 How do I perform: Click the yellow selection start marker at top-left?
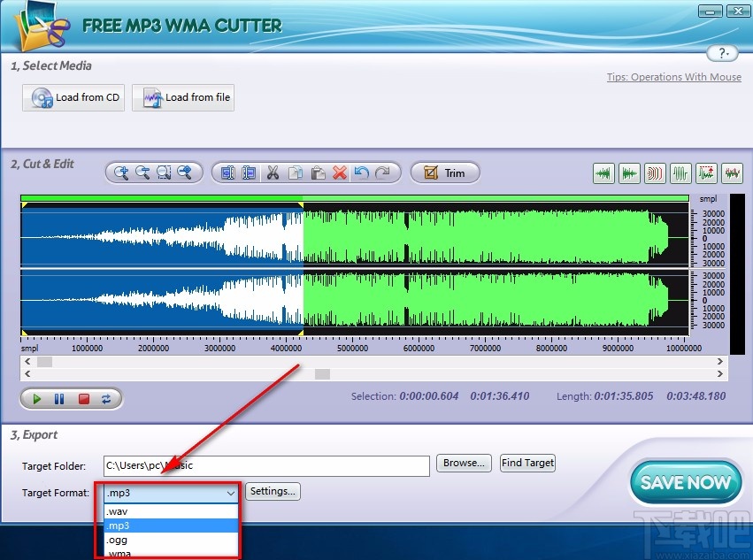click(x=24, y=205)
